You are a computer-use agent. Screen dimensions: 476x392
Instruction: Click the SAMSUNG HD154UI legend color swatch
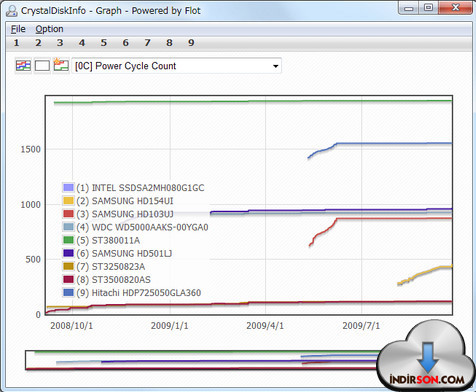68,201
